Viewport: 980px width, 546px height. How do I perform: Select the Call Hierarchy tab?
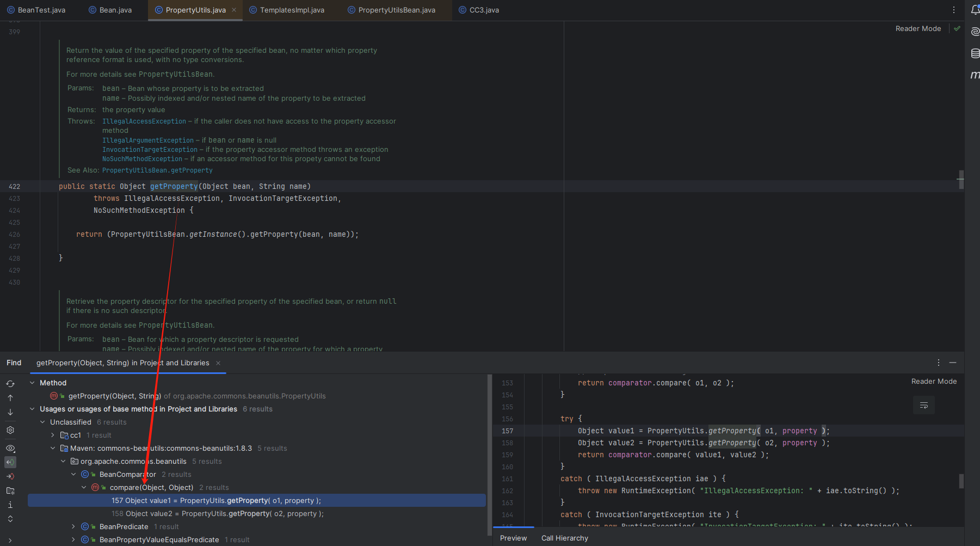[565, 538]
